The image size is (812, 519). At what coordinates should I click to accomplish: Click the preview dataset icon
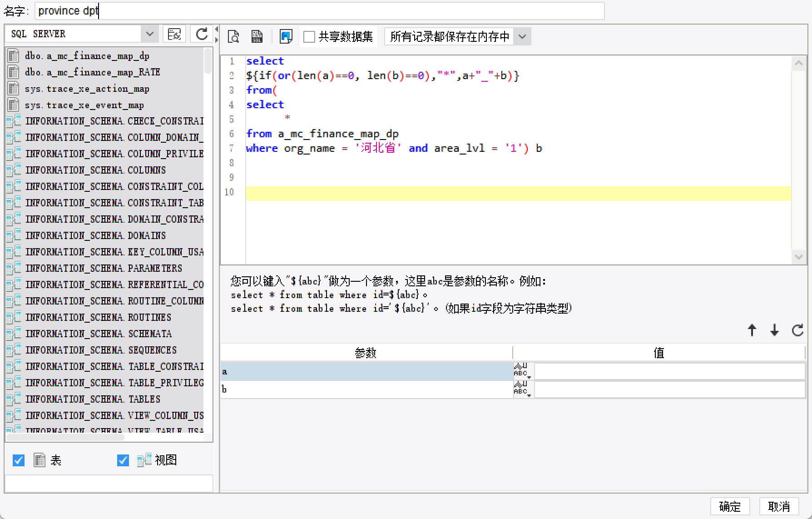[x=233, y=36]
